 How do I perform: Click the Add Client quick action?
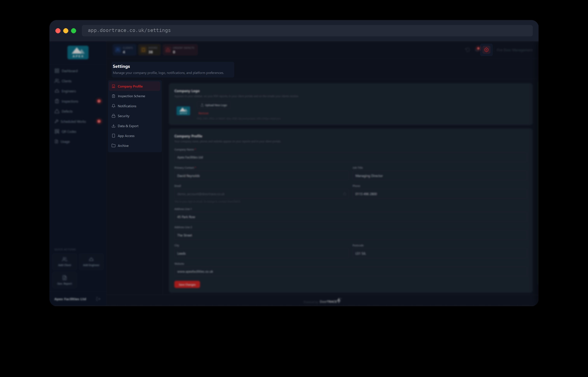pos(65,262)
